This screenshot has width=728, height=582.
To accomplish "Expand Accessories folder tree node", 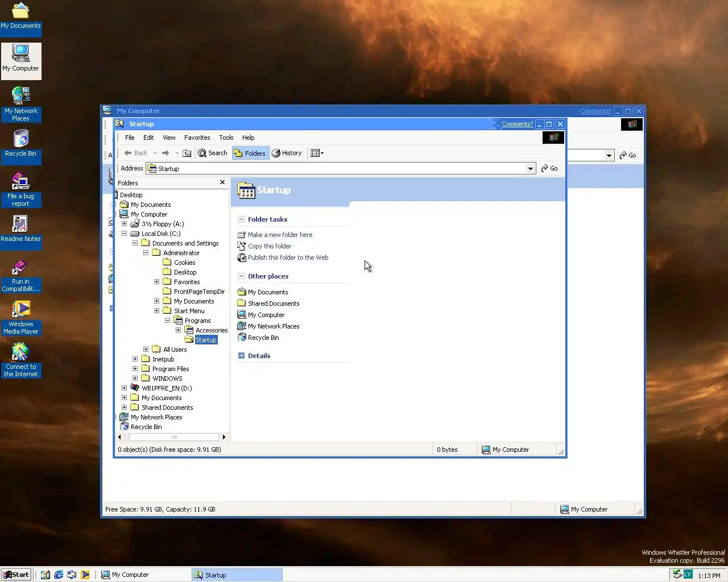I will point(178,330).
